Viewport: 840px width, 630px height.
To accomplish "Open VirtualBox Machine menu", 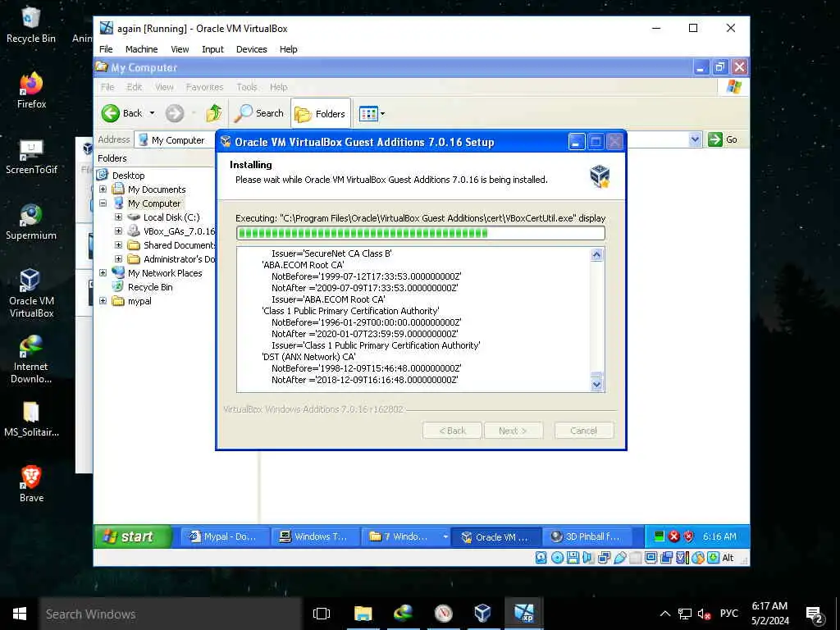I will (141, 49).
